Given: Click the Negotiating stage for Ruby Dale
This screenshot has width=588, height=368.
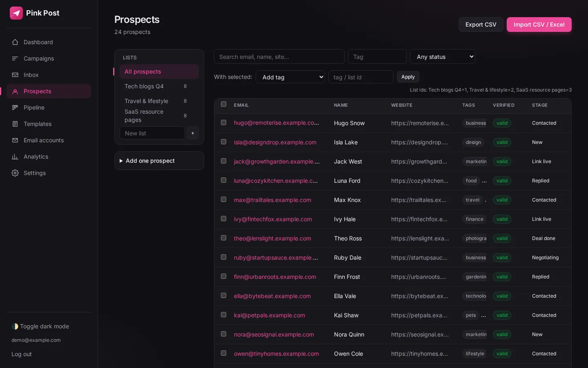Looking at the screenshot, I should point(545,258).
